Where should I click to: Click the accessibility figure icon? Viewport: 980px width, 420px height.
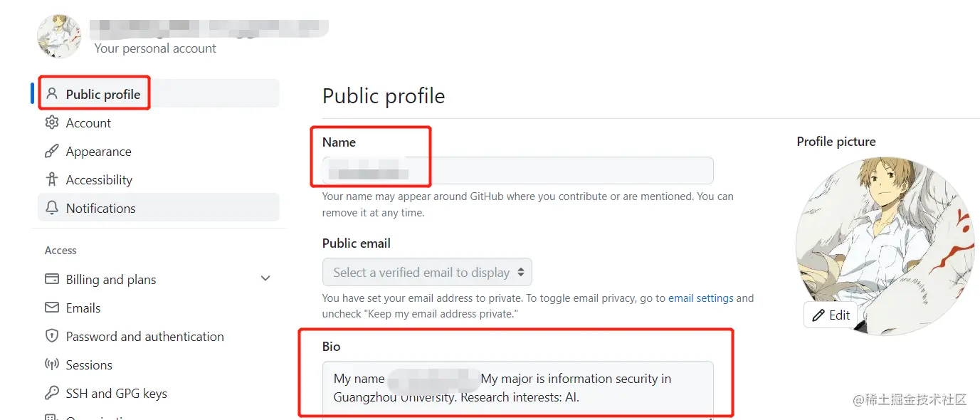tap(52, 179)
